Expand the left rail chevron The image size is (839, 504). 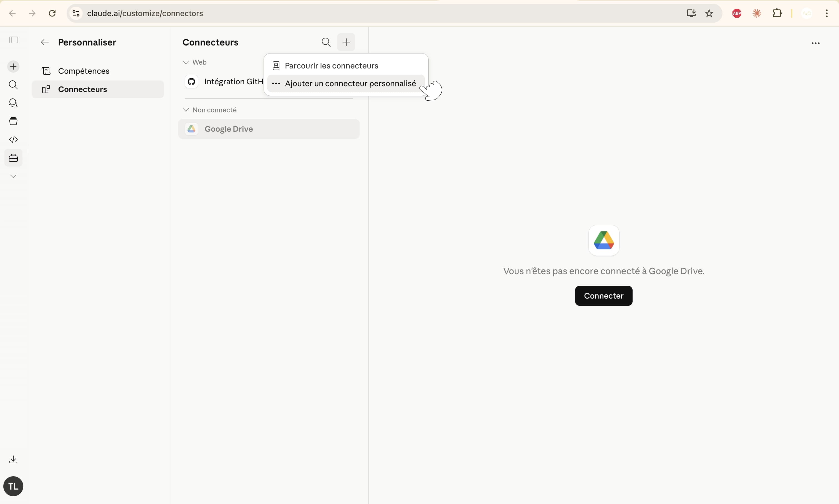point(13,176)
